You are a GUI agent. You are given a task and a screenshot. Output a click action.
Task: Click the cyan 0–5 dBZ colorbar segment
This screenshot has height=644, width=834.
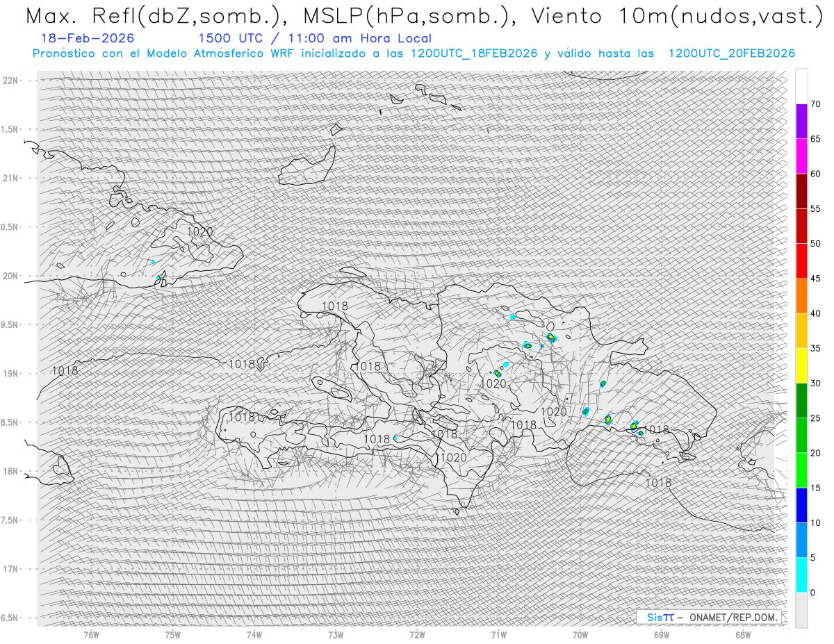(x=801, y=575)
